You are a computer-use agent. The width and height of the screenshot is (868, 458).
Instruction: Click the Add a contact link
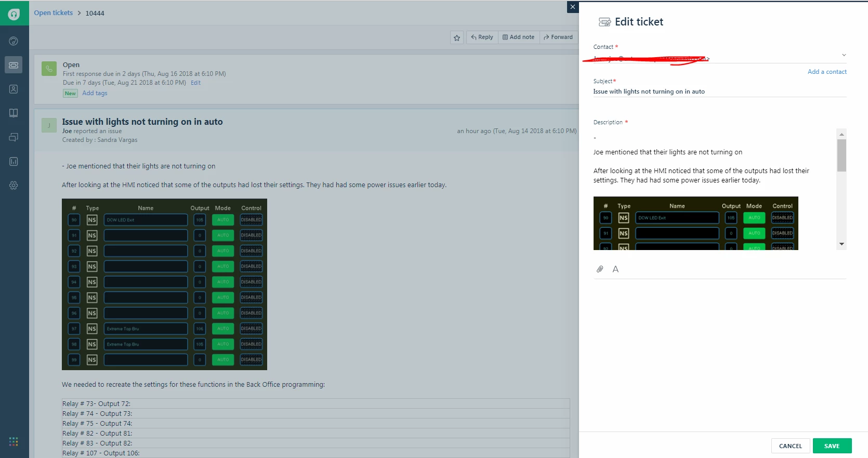(x=827, y=72)
